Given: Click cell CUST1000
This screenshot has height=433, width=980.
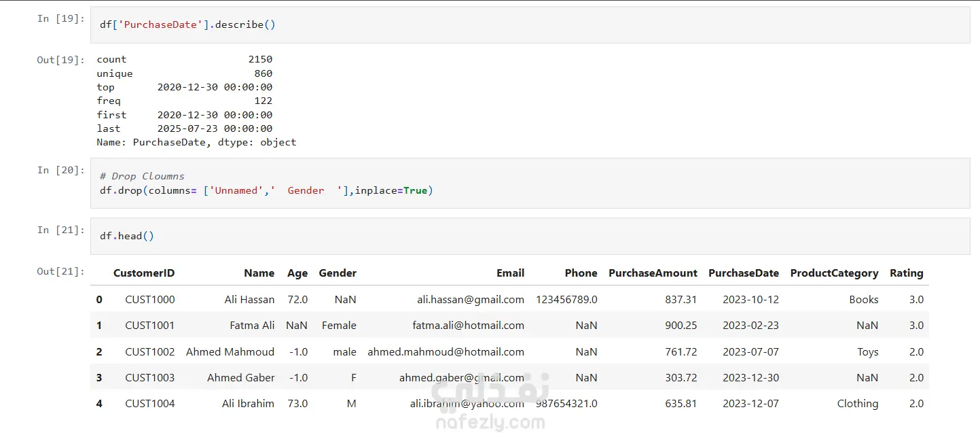Looking at the screenshot, I should [x=149, y=300].
